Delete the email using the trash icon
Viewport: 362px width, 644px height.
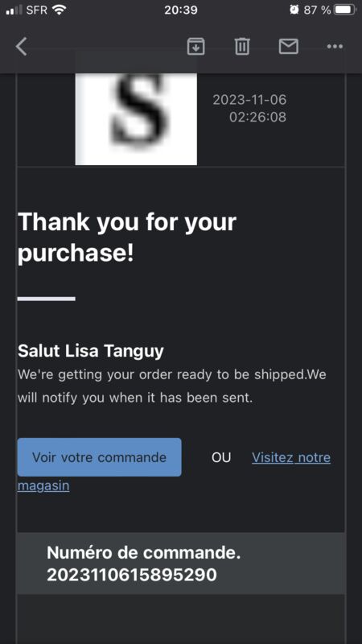click(242, 46)
